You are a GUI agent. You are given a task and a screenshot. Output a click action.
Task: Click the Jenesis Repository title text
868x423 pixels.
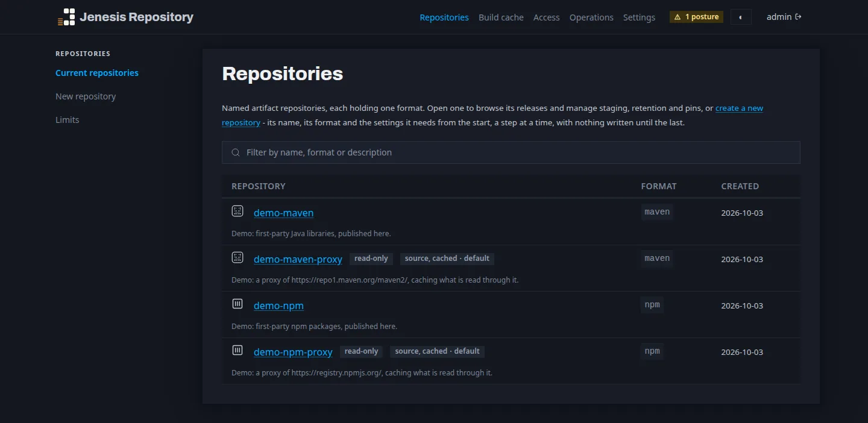(x=136, y=17)
